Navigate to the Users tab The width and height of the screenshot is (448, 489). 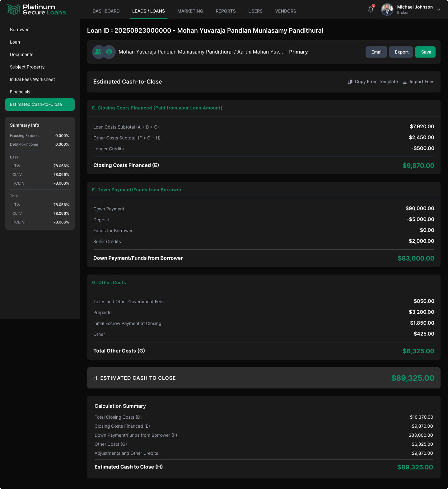coord(255,11)
